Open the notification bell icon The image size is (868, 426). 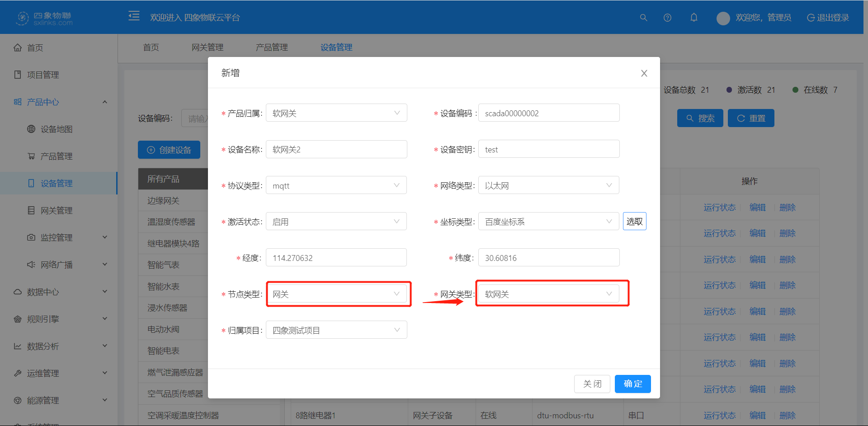point(694,18)
